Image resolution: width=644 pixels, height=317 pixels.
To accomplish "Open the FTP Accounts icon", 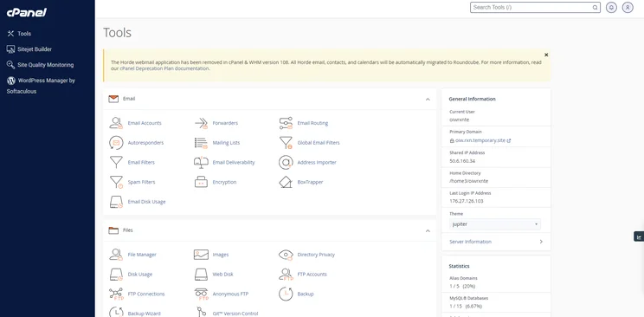I will coord(286,275).
